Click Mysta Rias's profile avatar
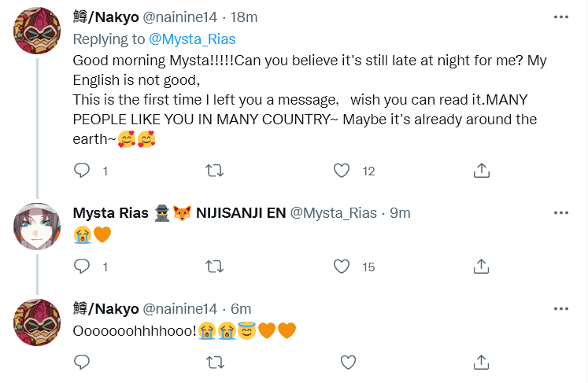This screenshot has width=588, height=383. tap(37, 226)
